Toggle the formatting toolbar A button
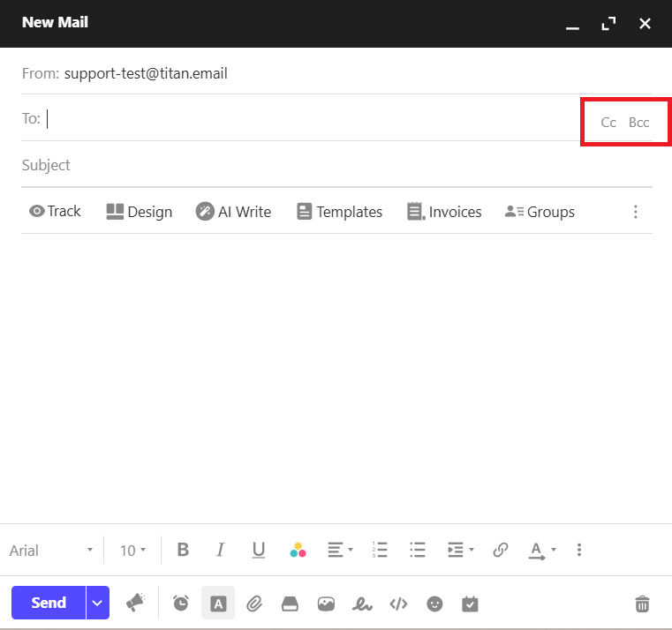The width and height of the screenshot is (672, 630). pos(218,603)
